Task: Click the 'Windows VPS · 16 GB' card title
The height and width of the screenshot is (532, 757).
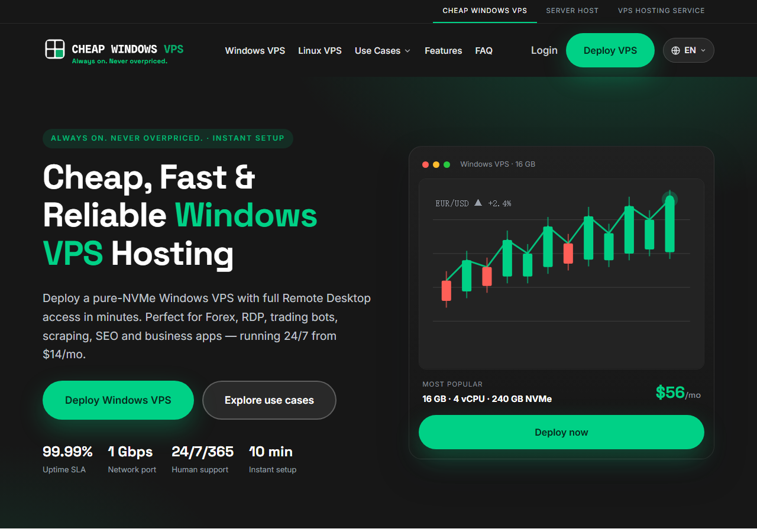Action: [x=498, y=164]
